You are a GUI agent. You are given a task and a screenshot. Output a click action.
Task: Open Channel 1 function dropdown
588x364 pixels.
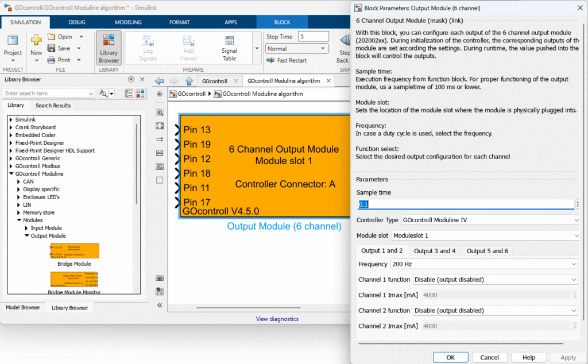(495, 280)
